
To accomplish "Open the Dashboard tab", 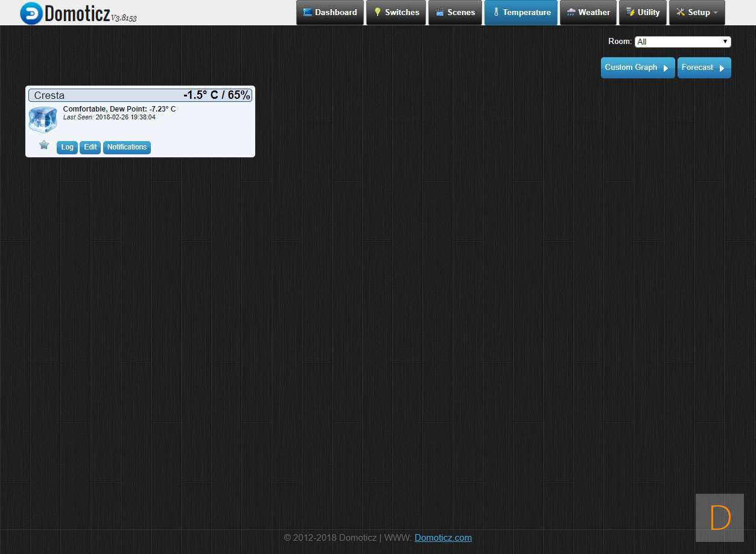I will (330, 13).
